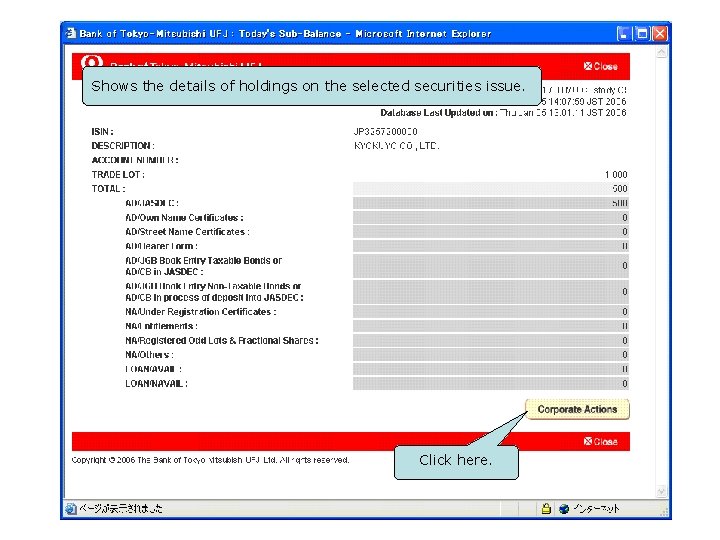Click the scrollbar down arrow
Viewport: 720px width, 540px height.
tap(661, 491)
